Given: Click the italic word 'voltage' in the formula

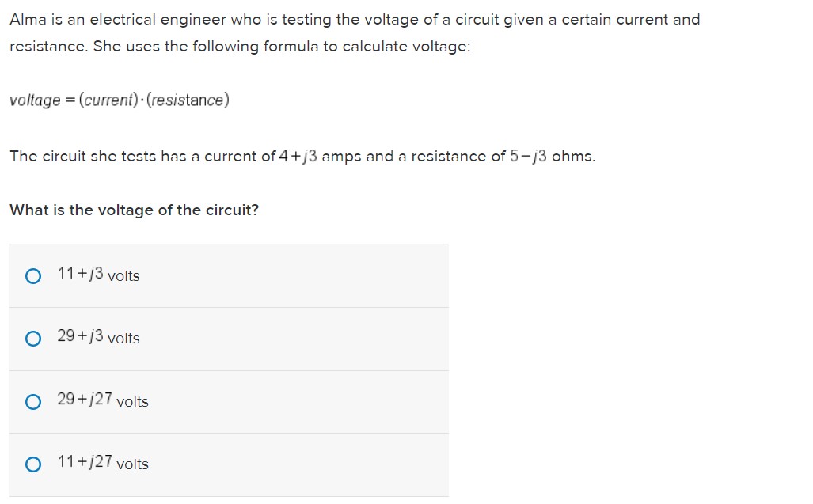Looking at the screenshot, I should [x=36, y=100].
